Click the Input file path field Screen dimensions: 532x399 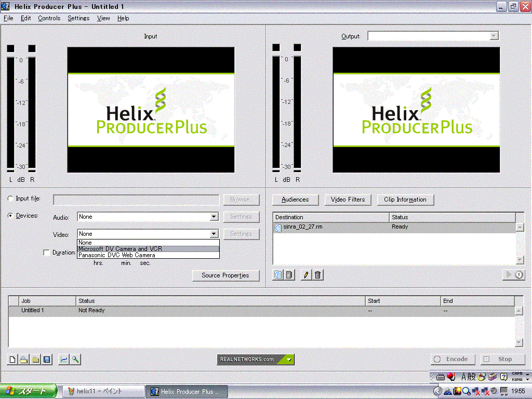coord(136,200)
